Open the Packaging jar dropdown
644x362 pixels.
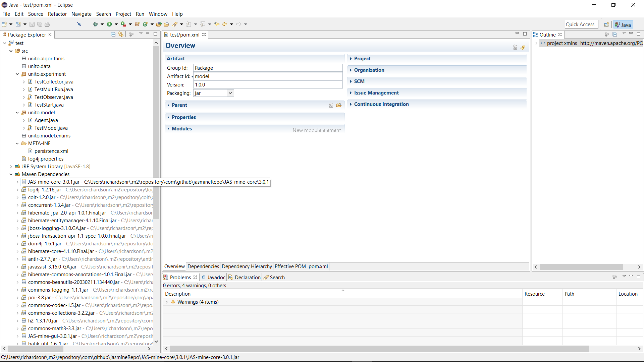(x=230, y=93)
